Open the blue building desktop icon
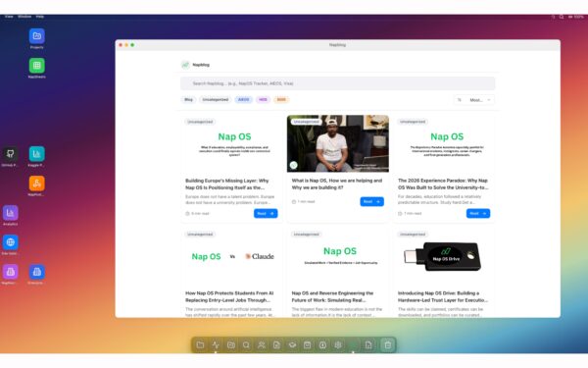588x368 pixels. (x=37, y=272)
